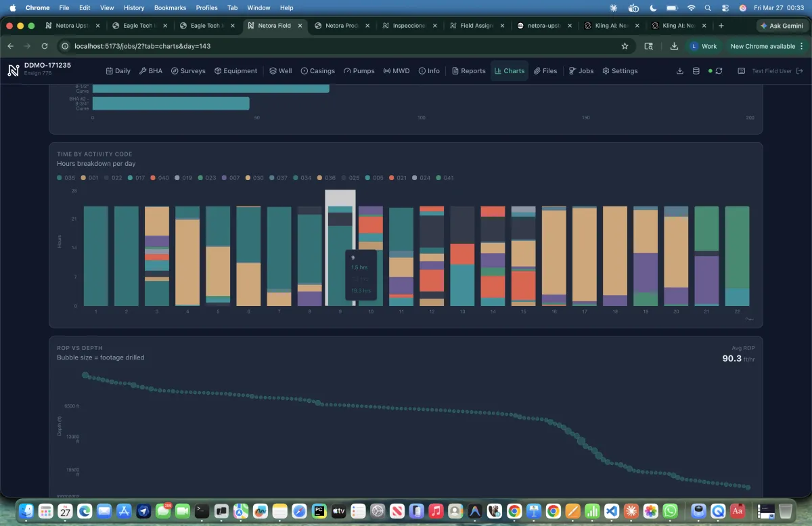Toggle the 035 activity code legend item
This screenshot has height=526, width=812.
click(66, 178)
